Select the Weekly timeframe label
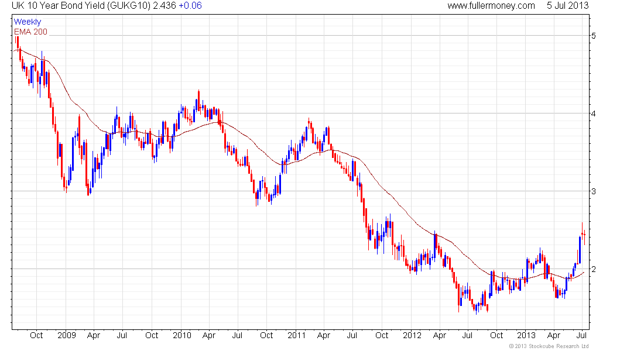 (x=28, y=22)
